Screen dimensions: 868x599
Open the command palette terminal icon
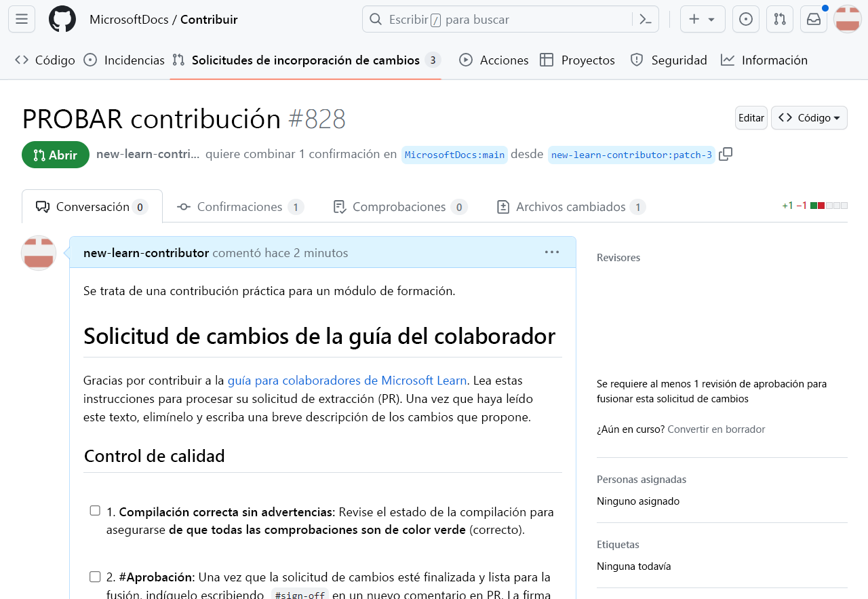tap(646, 19)
